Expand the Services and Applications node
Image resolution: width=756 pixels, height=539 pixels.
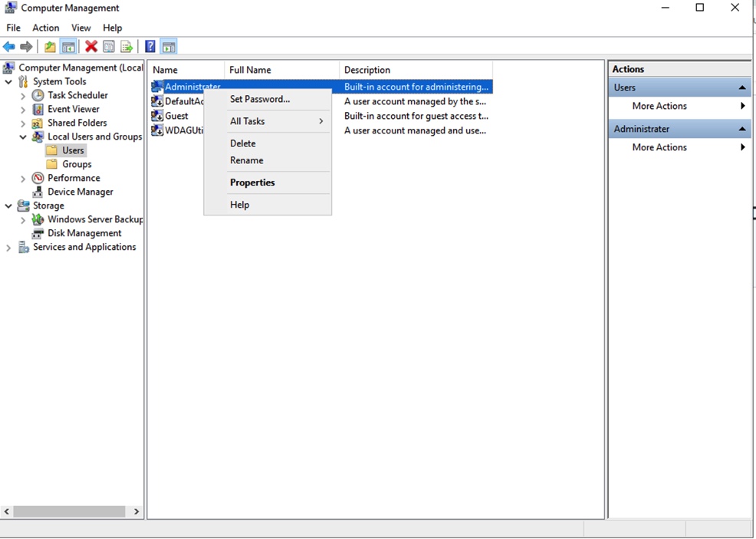click(8, 247)
